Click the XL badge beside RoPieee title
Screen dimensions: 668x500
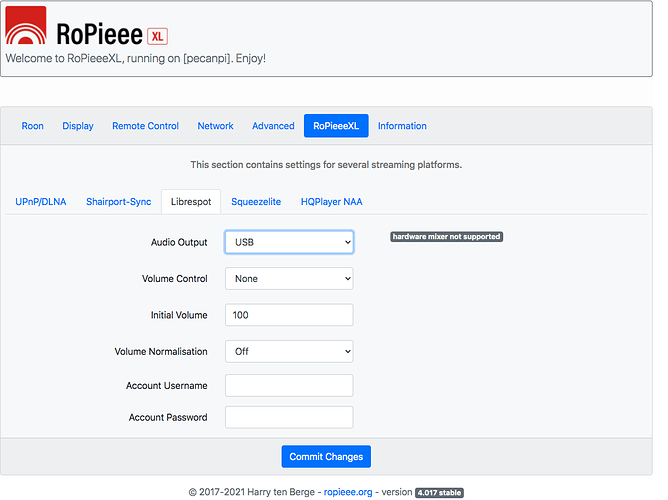(157, 36)
